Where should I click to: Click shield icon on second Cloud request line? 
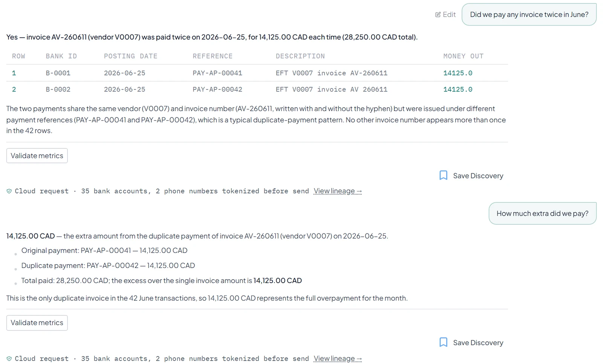tap(9, 359)
